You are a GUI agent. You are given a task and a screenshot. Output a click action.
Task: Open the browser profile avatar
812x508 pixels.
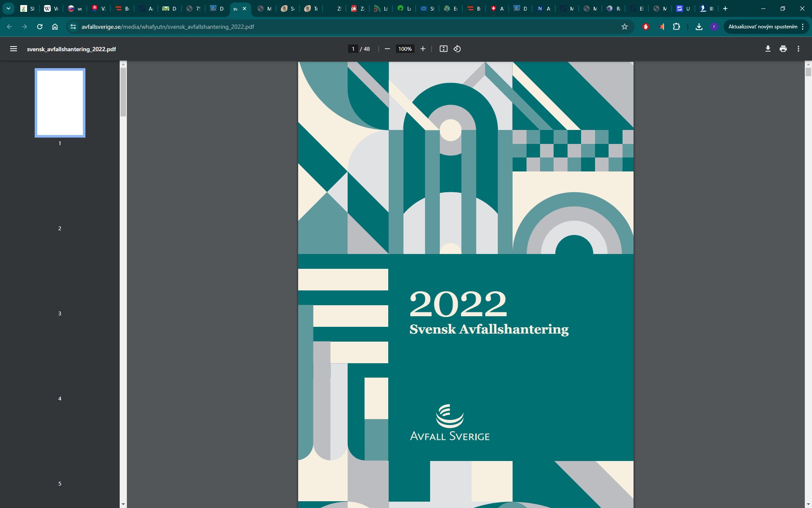714,27
